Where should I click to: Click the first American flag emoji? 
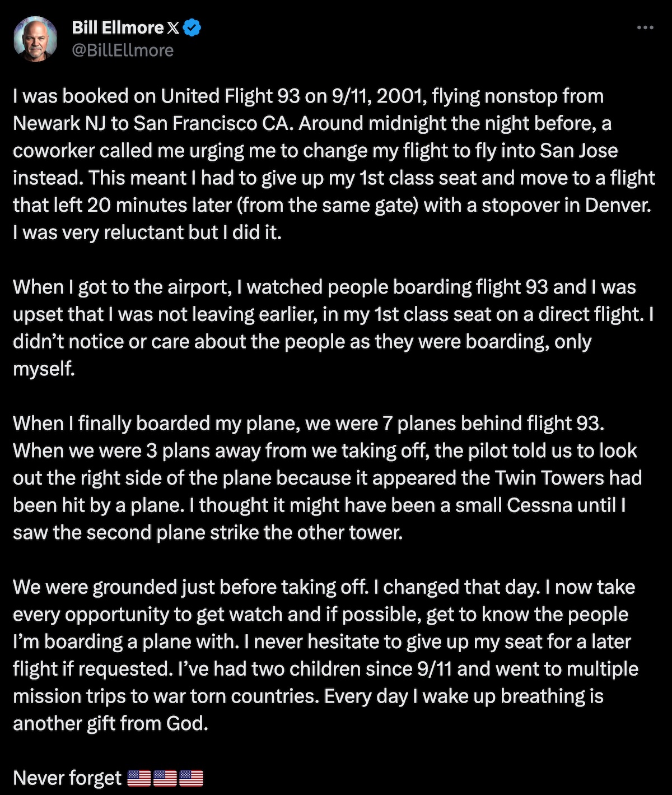[139, 778]
